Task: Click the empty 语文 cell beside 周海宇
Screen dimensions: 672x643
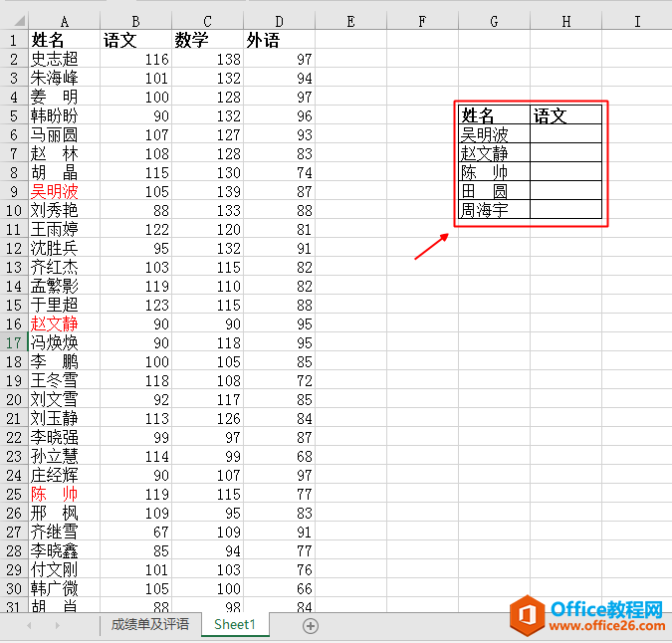Action: click(565, 209)
